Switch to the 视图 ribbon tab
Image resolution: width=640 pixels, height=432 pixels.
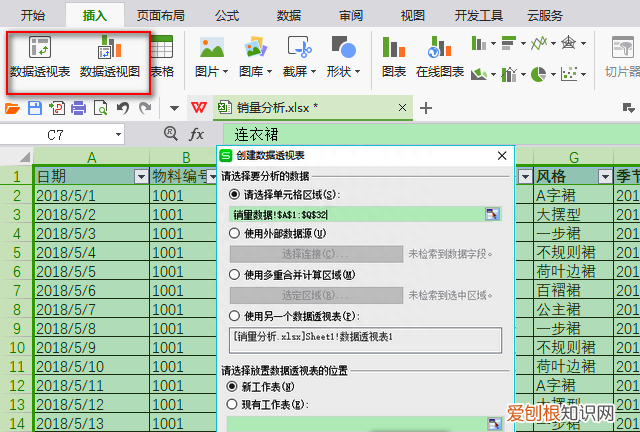[x=413, y=16]
